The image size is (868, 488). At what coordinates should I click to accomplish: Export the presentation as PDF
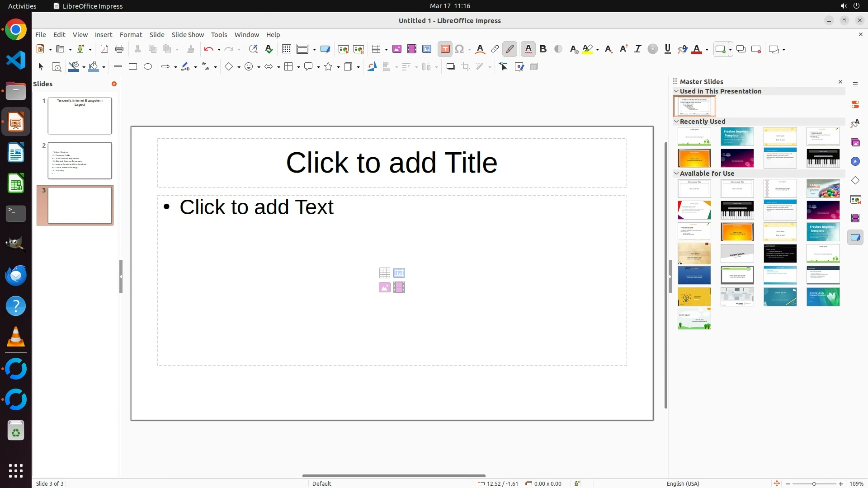pyautogui.click(x=104, y=49)
